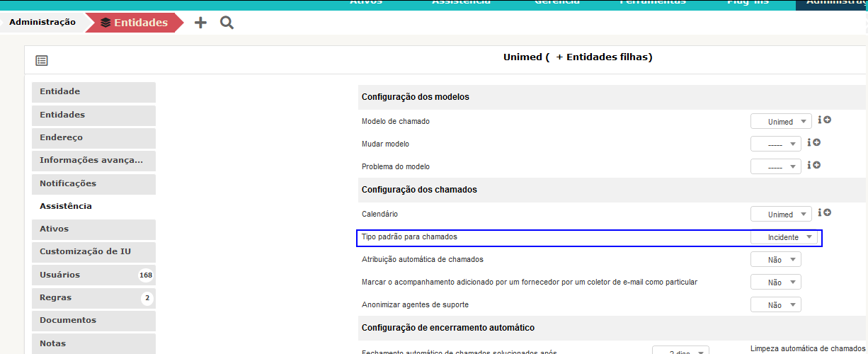Open Atribuição automática de chamados dropdown
Screen dimensions: 868x354
tap(776, 260)
